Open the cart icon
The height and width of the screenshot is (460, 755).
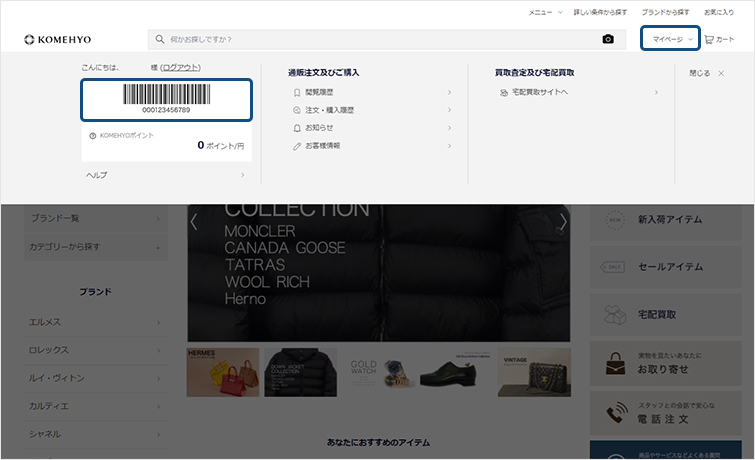(709, 39)
